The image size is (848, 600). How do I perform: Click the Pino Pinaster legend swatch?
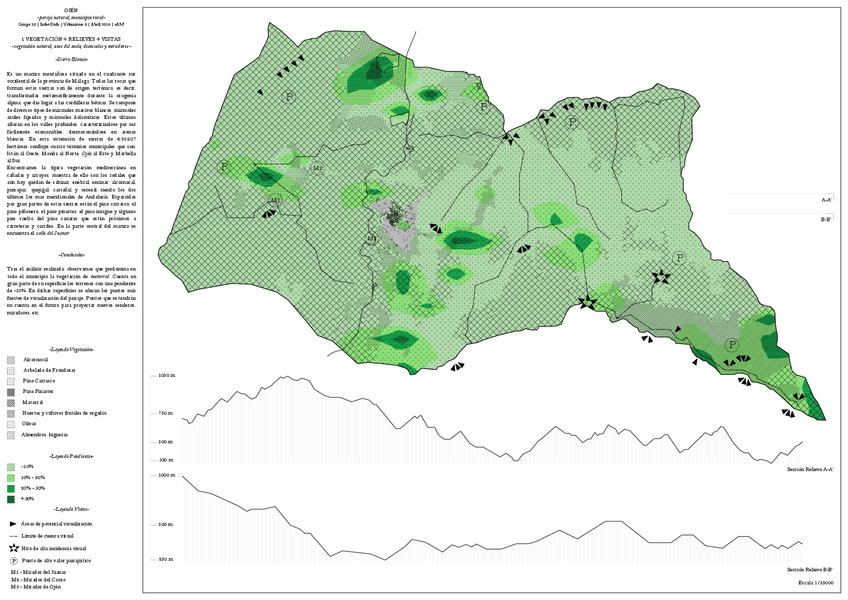tap(10, 392)
